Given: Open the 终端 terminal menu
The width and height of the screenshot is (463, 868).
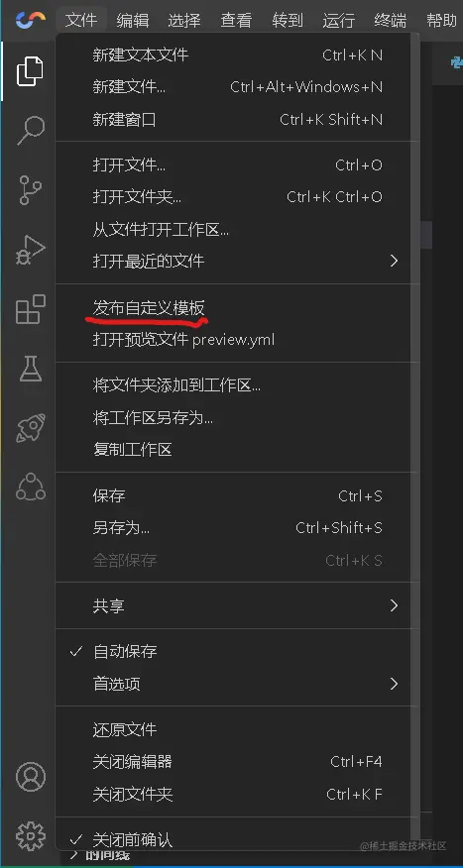Looking at the screenshot, I should pyautogui.click(x=390, y=21).
